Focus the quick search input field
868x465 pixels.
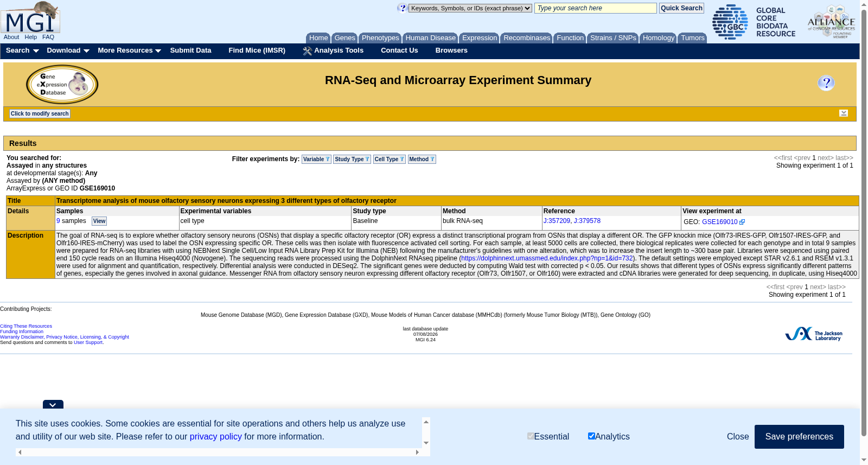[x=596, y=8]
